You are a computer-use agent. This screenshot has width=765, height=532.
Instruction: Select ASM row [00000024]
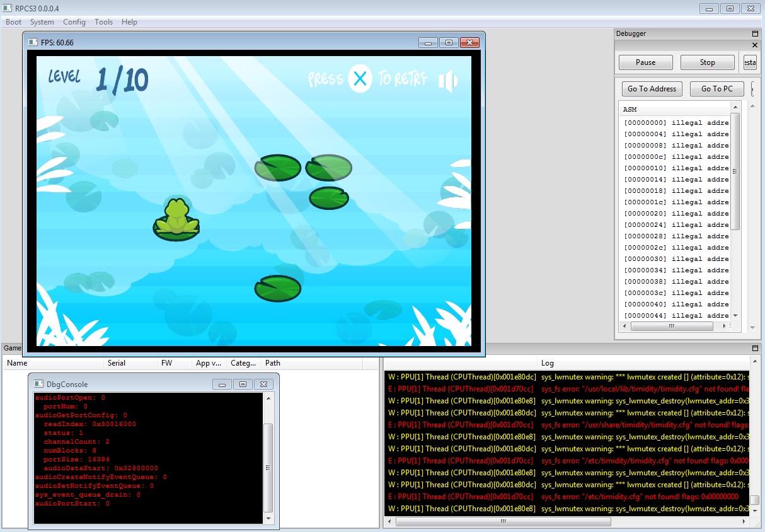676,225
